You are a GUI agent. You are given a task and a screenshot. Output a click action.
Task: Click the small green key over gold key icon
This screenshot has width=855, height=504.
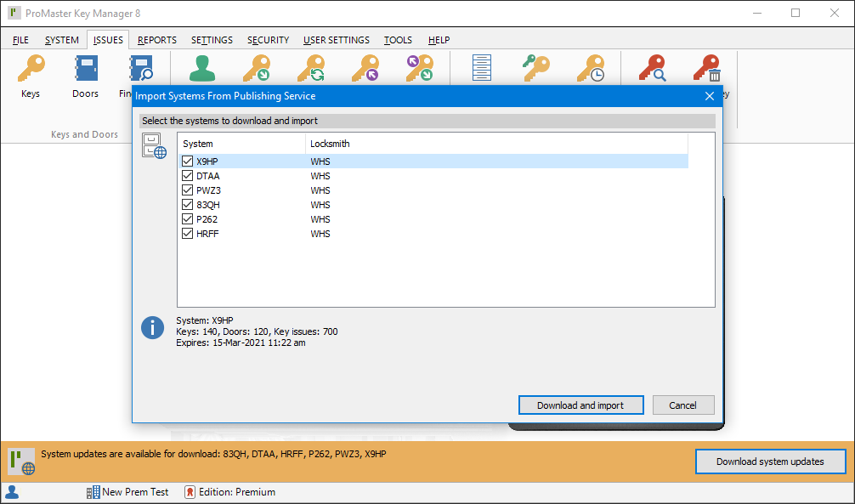coord(536,69)
